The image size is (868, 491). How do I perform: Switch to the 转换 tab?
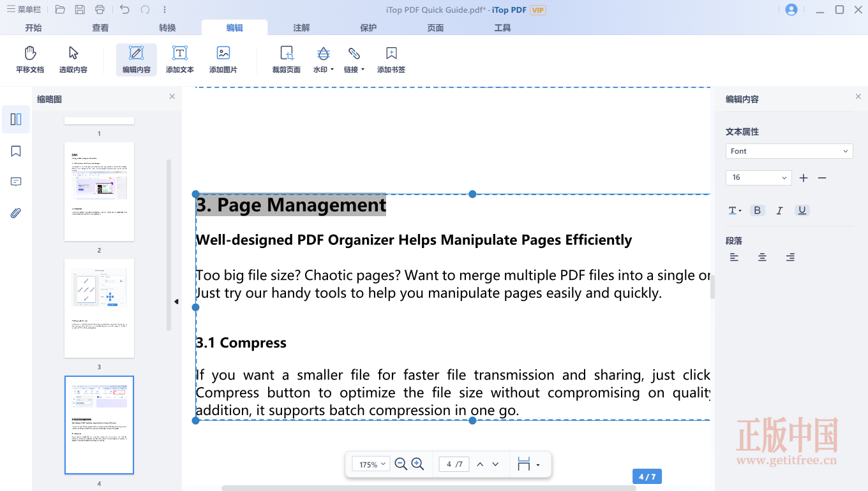pos(167,28)
